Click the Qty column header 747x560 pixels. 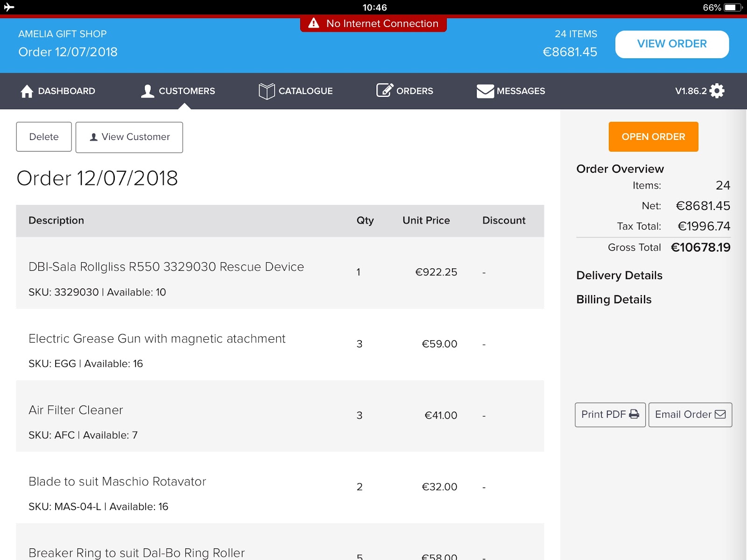[365, 220]
